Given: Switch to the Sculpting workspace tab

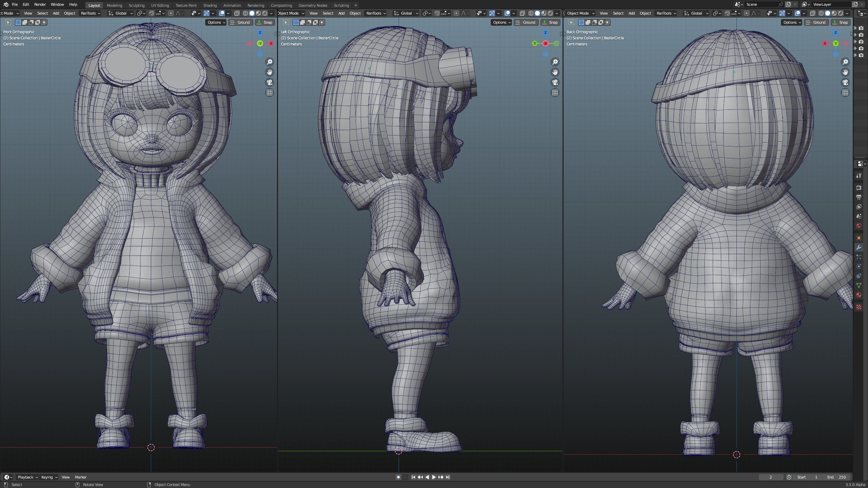Looking at the screenshot, I should (x=137, y=5).
